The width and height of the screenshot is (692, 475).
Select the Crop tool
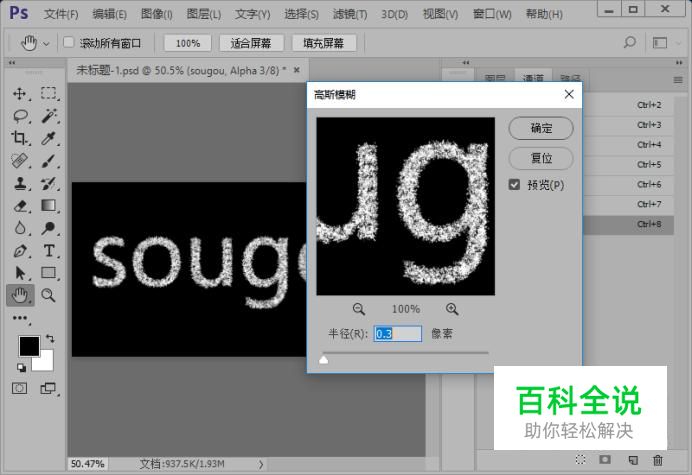click(19, 138)
